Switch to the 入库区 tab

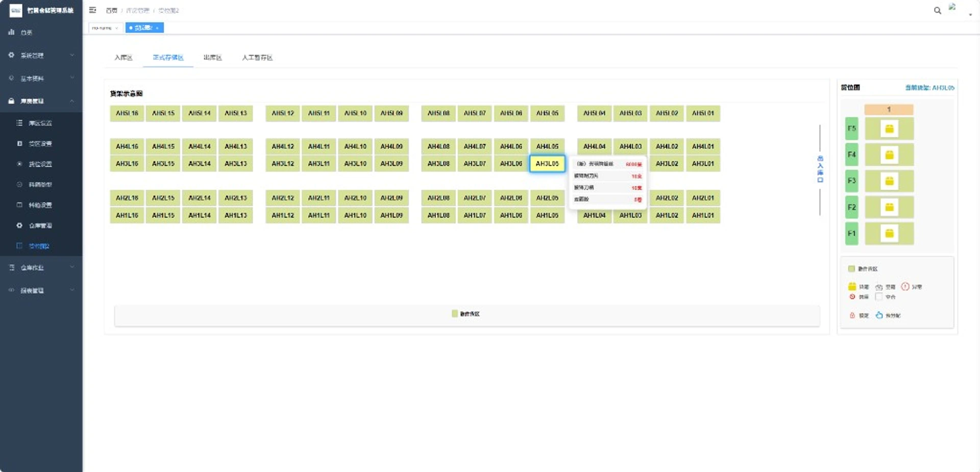(x=124, y=58)
